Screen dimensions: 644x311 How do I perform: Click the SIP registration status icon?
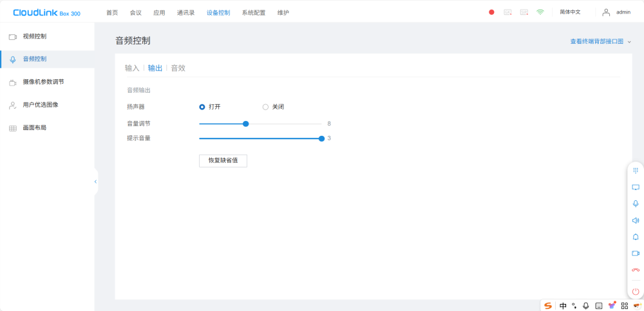click(x=524, y=12)
